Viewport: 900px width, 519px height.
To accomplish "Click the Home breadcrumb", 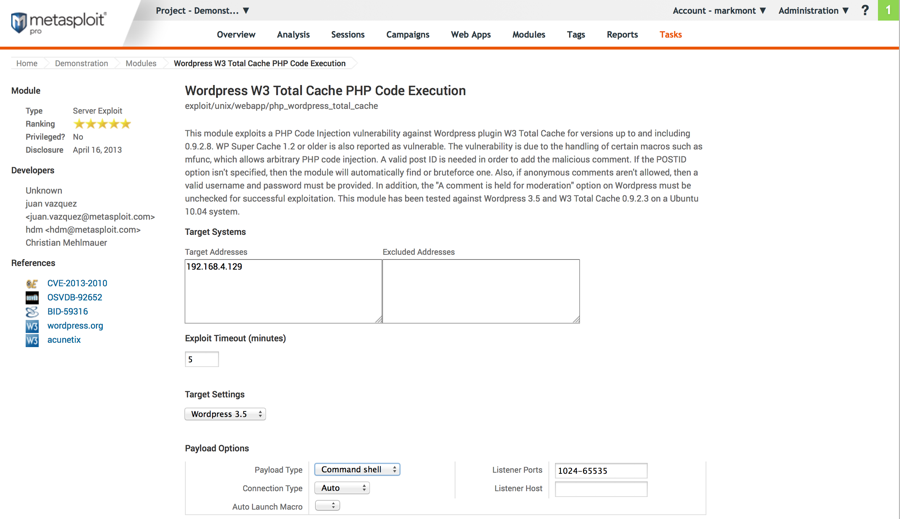I will (26, 63).
